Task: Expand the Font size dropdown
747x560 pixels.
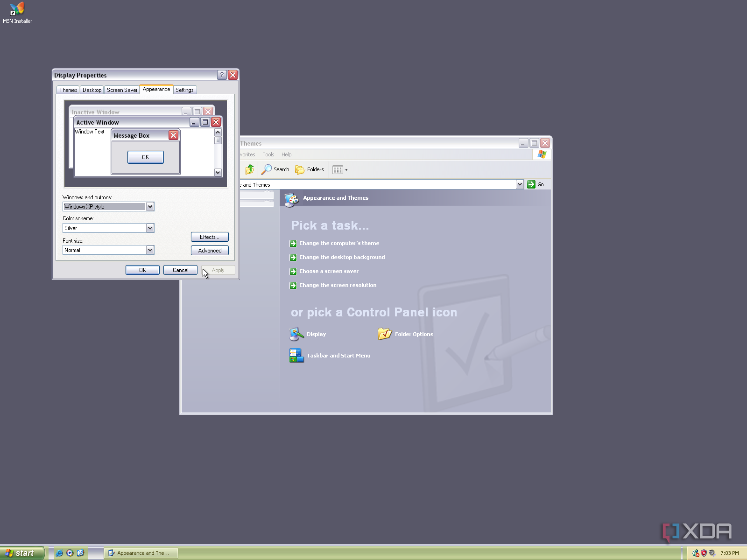Action: (x=150, y=250)
